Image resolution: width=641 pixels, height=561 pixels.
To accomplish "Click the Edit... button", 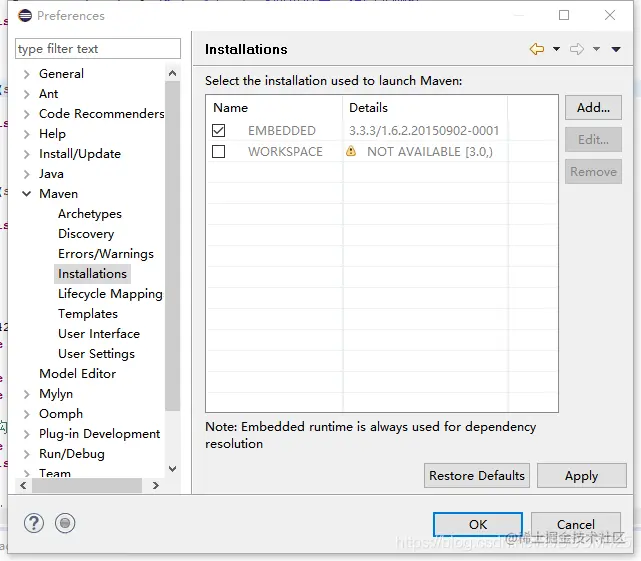I will 593,140.
